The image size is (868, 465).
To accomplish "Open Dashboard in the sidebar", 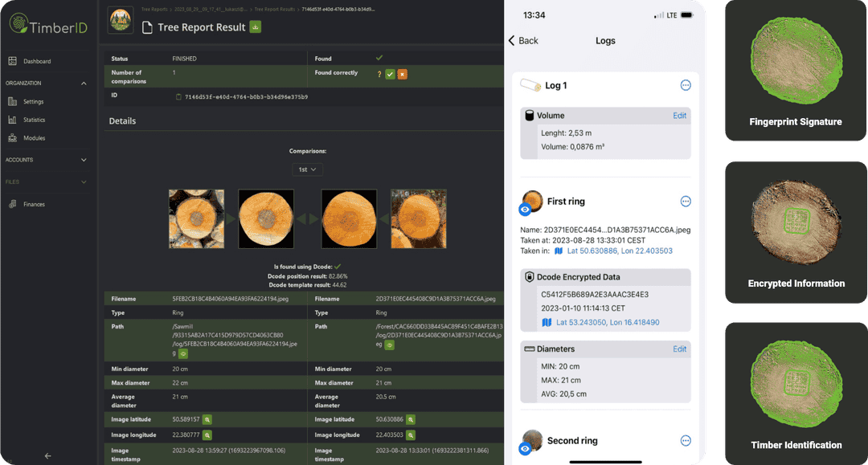I will pos(37,61).
